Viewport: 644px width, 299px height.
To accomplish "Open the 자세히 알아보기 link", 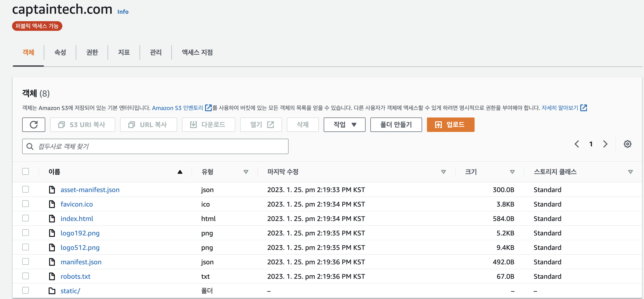I will (x=560, y=108).
